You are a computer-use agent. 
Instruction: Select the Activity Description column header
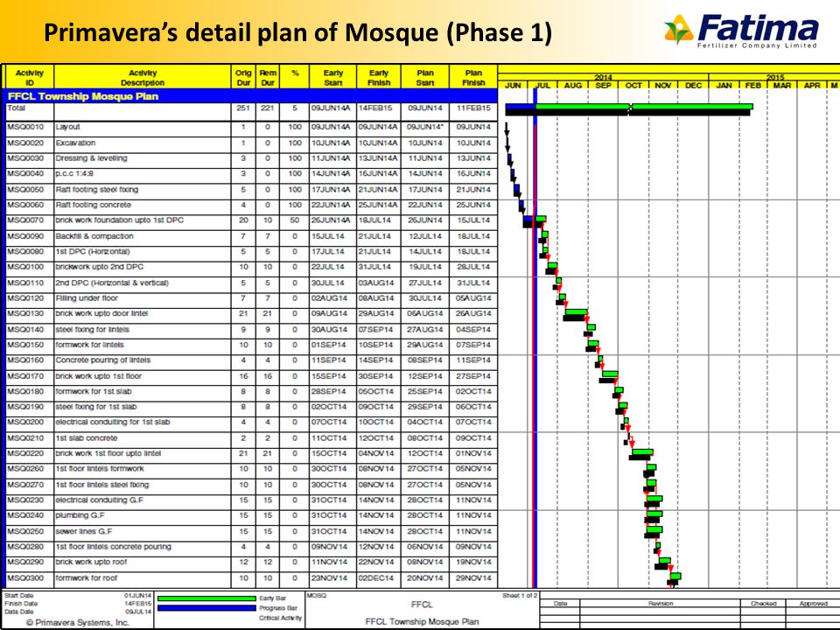pos(143,77)
